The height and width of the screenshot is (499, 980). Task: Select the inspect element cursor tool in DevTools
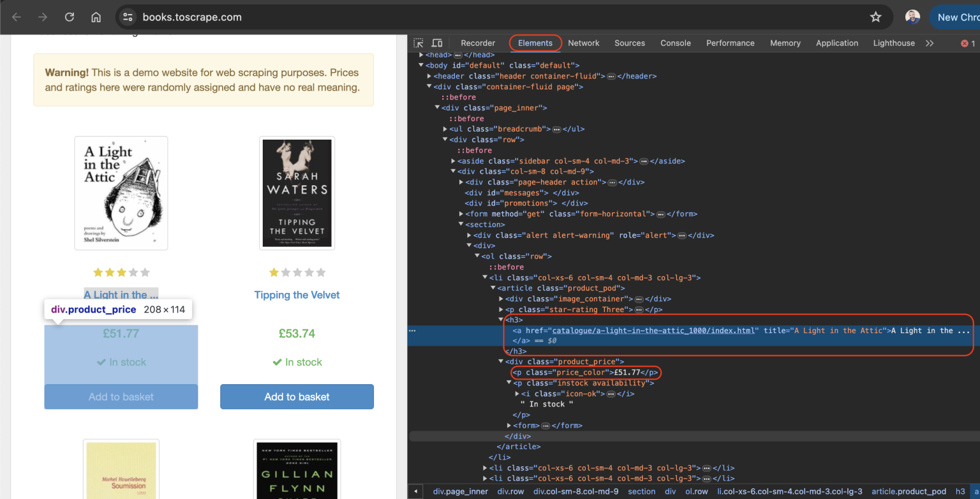pyautogui.click(x=419, y=42)
